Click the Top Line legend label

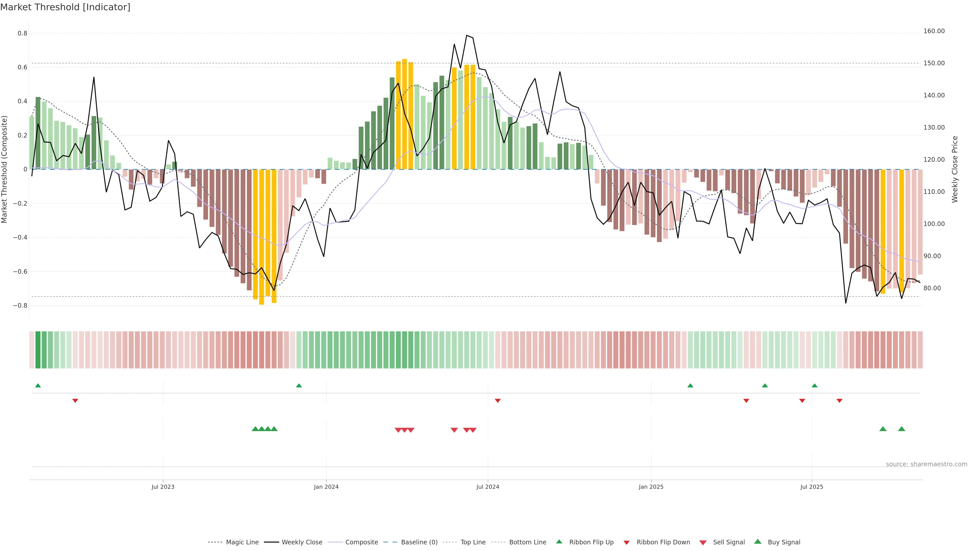point(473,542)
